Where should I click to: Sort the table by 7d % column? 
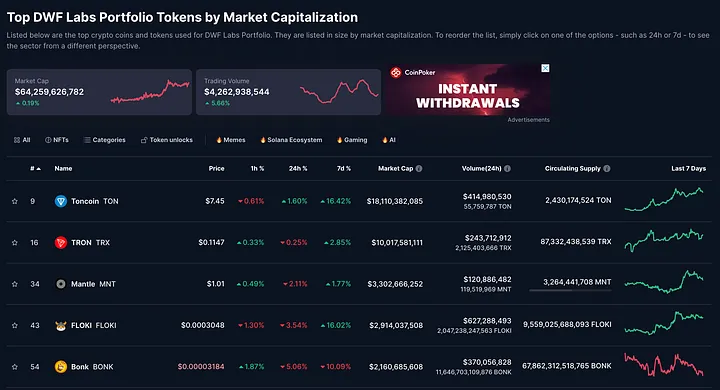tap(343, 169)
